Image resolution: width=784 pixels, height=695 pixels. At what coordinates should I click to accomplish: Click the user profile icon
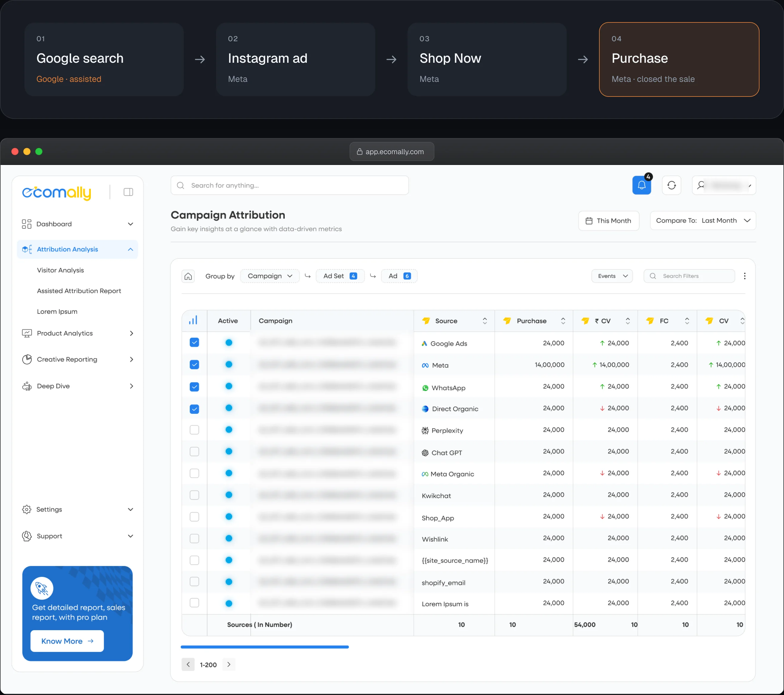click(x=701, y=185)
